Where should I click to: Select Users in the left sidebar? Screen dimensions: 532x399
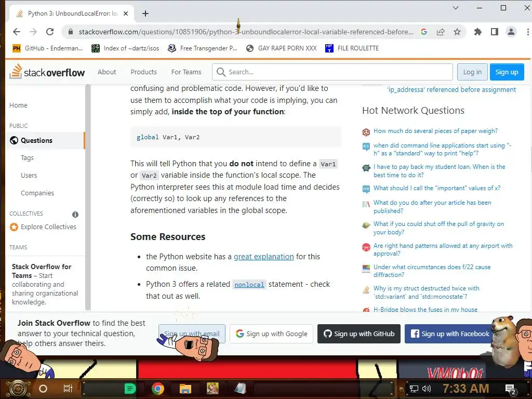tap(29, 176)
